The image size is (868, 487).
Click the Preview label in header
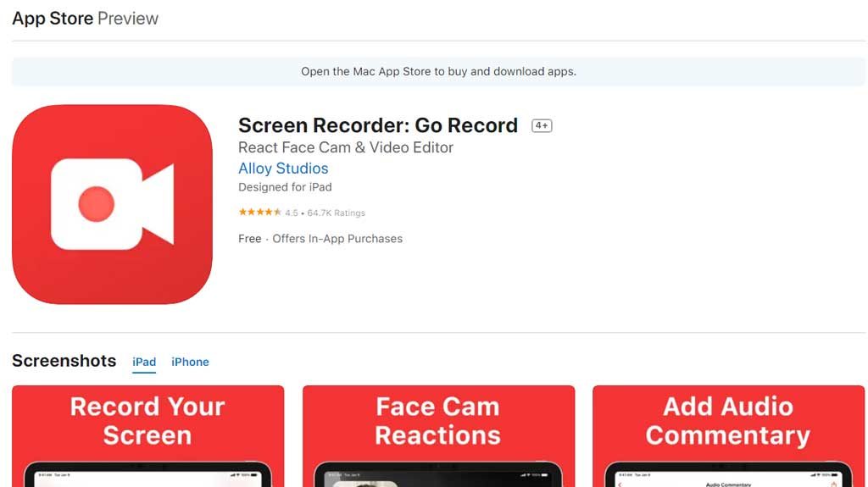click(128, 19)
